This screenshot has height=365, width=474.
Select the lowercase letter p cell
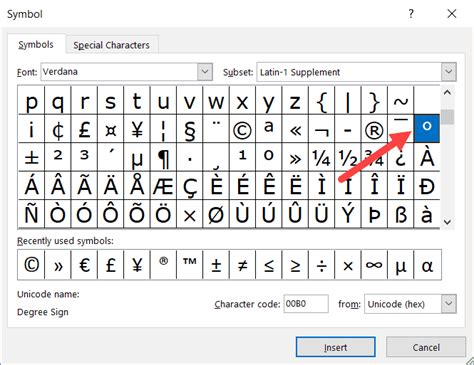click(x=31, y=100)
